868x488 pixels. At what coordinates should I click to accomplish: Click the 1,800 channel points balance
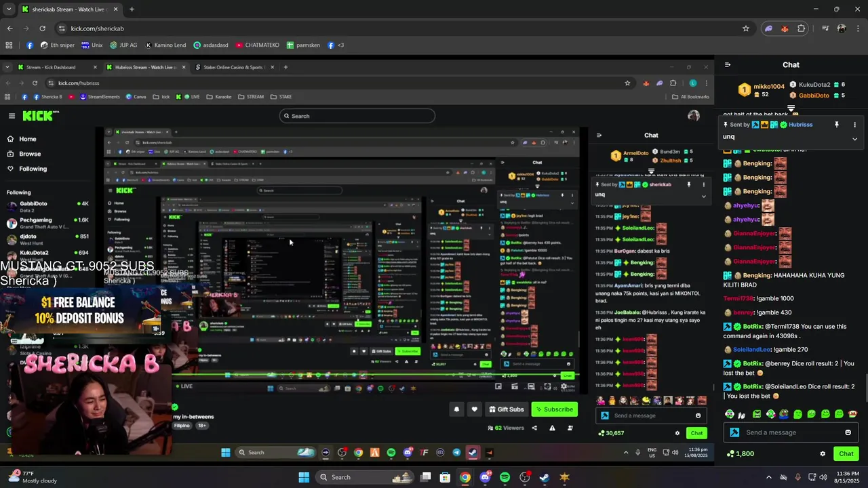(740, 453)
